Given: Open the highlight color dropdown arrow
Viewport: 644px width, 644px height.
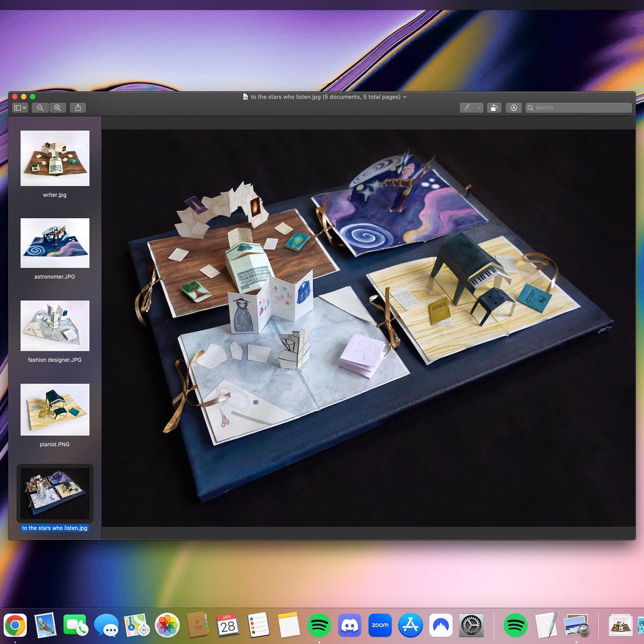Looking at the screenshot, I should coord(479,108).
